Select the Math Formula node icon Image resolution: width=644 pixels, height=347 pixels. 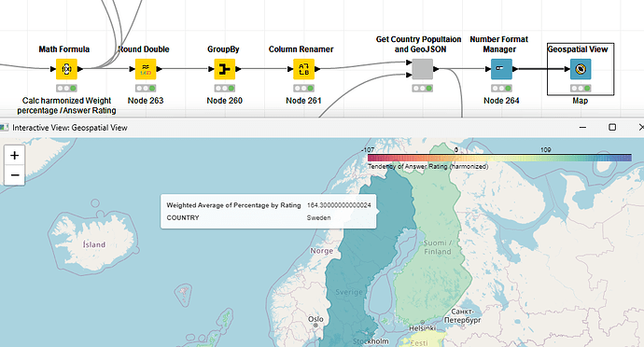click(x=66, y=69)
